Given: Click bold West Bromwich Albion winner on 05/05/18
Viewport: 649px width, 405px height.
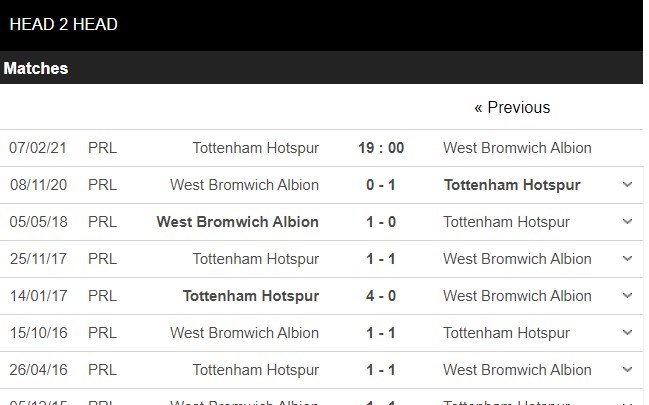Looking at the screenshot, I should pos(238,222).
